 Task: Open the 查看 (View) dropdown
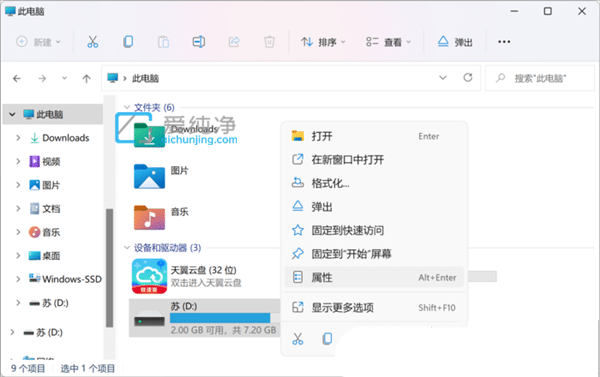click(x=388, y=42)
